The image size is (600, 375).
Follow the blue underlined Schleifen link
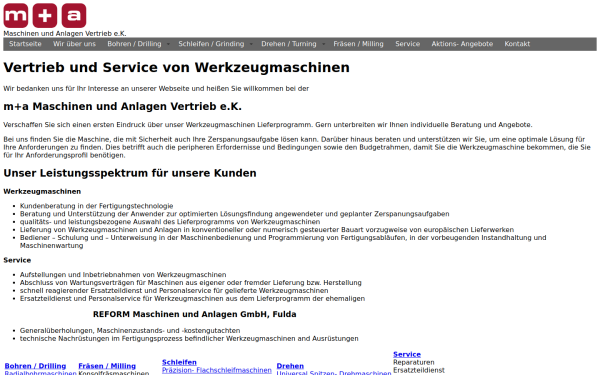[179, 362]
